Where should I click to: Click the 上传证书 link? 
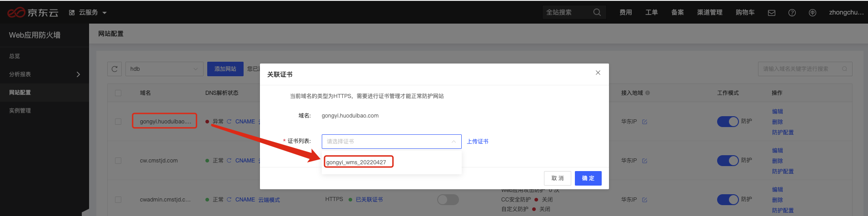(x=478, y=142)
